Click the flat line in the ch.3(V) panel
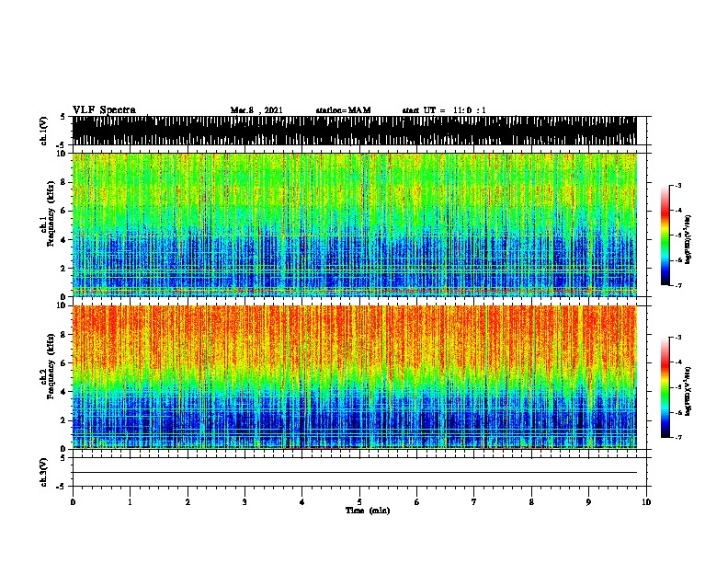This screenshot has width=728, height=563. pyautogui.click(x=354, y=473)
